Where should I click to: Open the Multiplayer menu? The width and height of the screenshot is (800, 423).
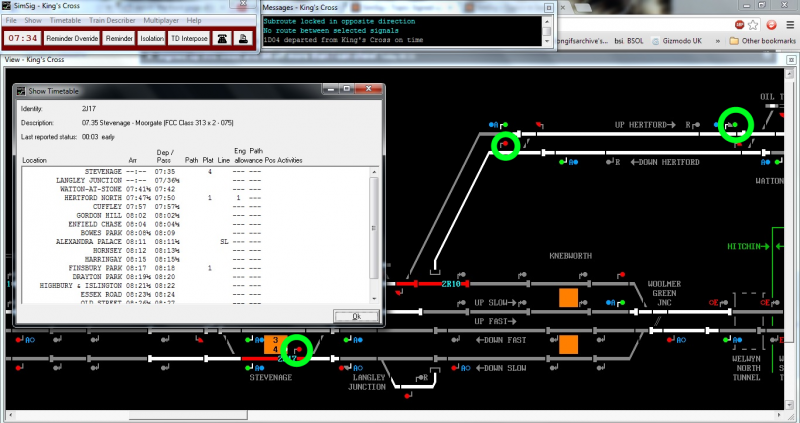[161, 20]
